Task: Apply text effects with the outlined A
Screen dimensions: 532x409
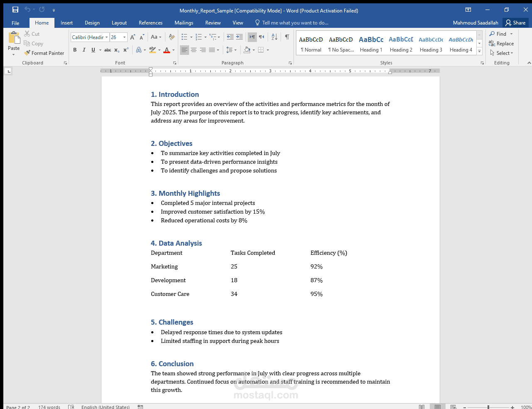Action: coord(139,50)
